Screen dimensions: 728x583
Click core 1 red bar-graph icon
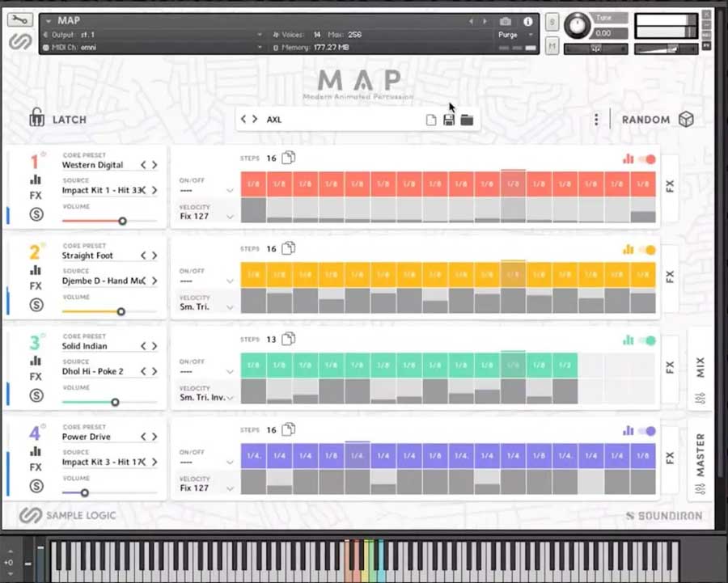click(x=629, y=158)
